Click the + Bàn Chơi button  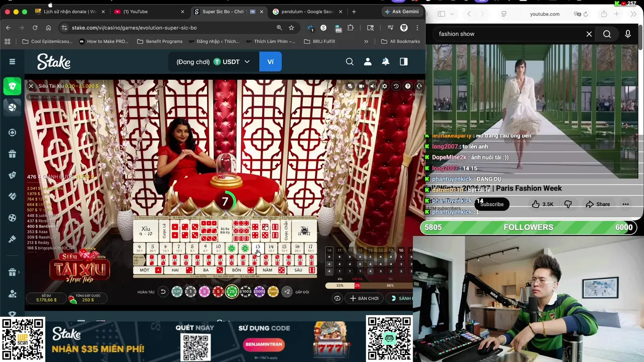point(364,298)
